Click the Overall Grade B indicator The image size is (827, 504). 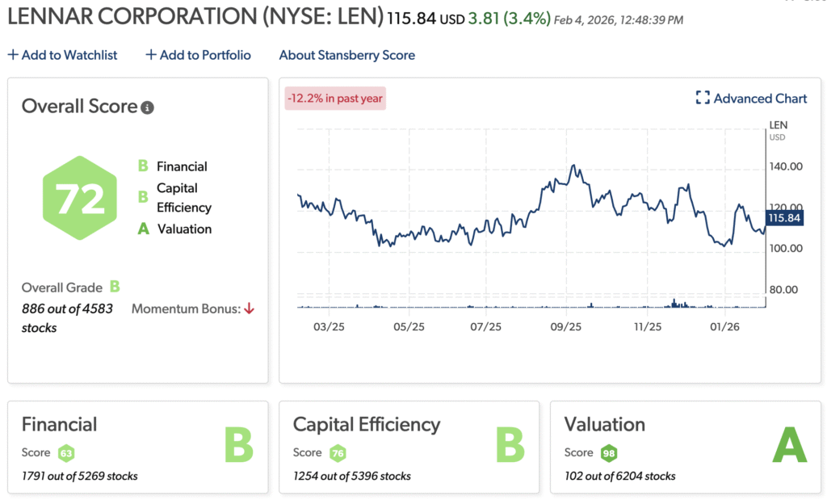pyautogui.click(x=114, y=287)
